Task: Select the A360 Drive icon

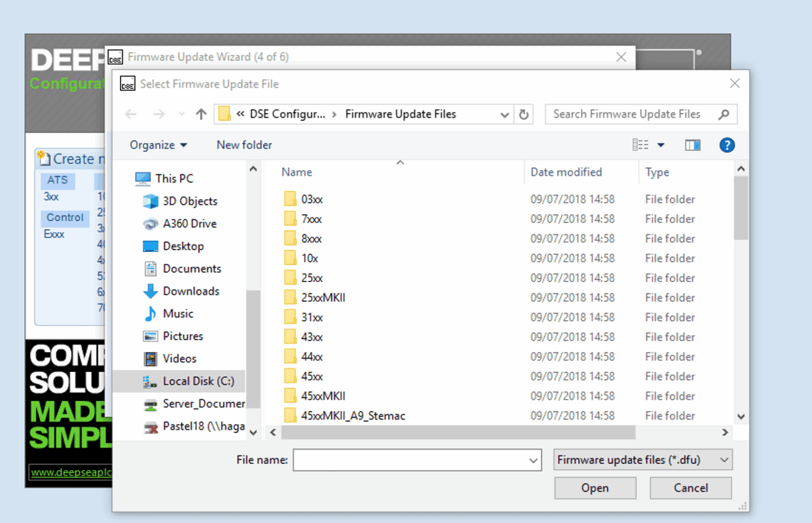Action: [x=150, y=224]
